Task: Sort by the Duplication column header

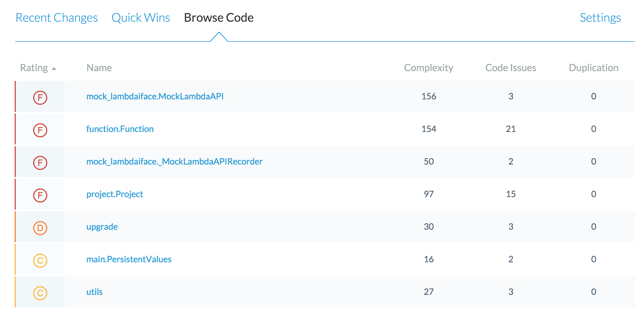Action: click(593, 68)
